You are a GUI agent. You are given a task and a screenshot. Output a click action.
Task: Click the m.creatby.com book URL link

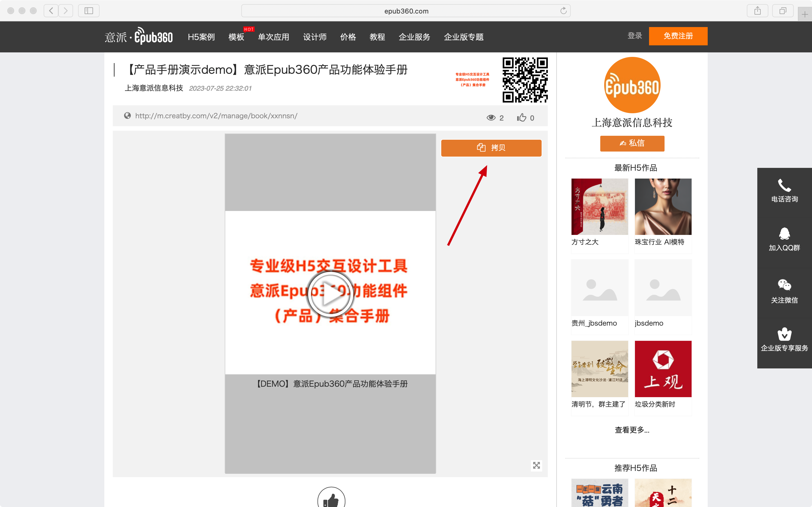point(216,116)
